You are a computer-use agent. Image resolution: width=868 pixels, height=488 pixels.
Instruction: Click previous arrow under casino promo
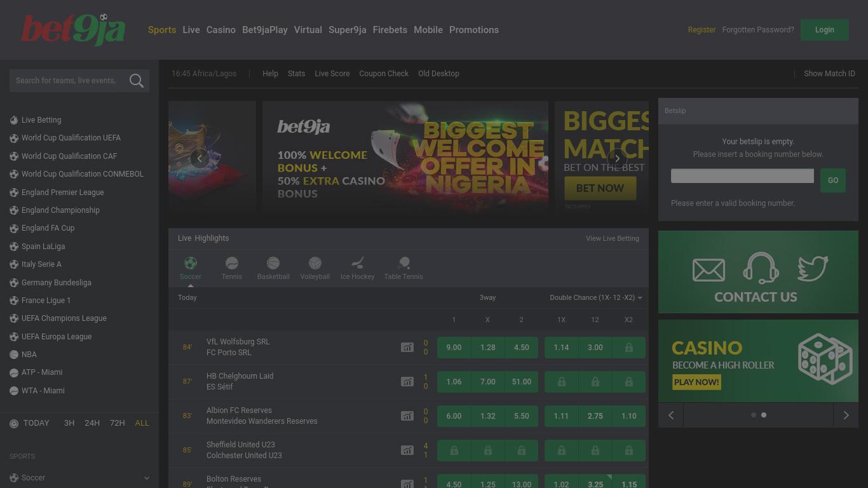click(671, 415)
